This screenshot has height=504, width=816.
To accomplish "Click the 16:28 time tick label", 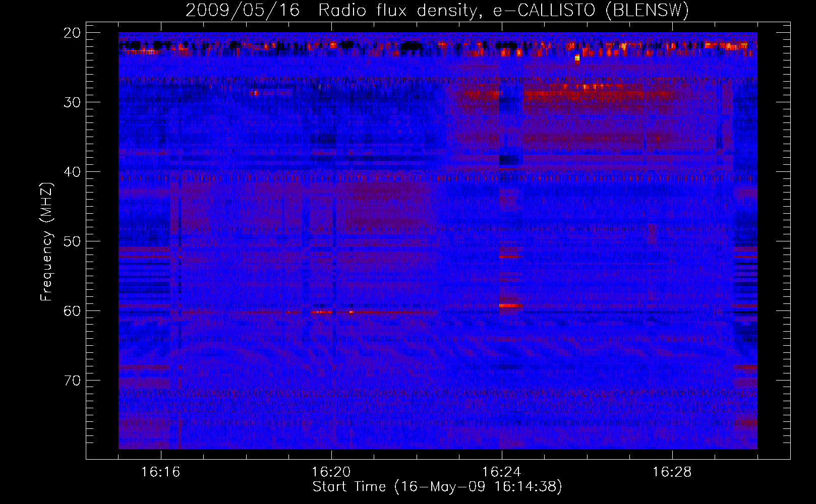I will [x=672, y=472].
